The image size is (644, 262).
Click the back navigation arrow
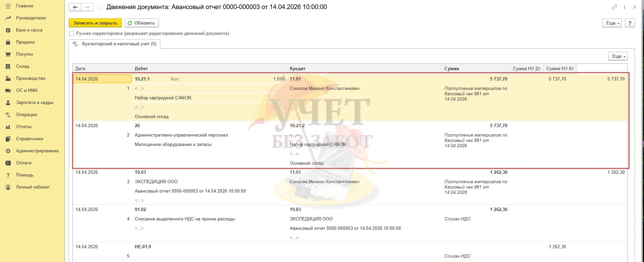point(75,7)
